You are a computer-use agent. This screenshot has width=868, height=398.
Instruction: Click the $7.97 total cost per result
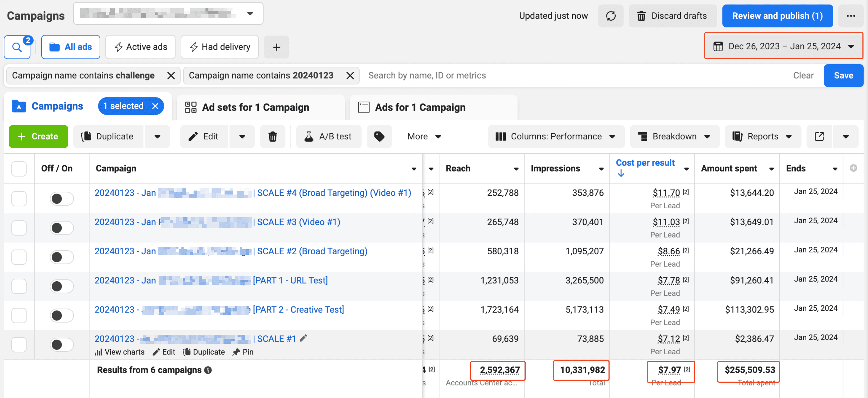tap(669, 370)
